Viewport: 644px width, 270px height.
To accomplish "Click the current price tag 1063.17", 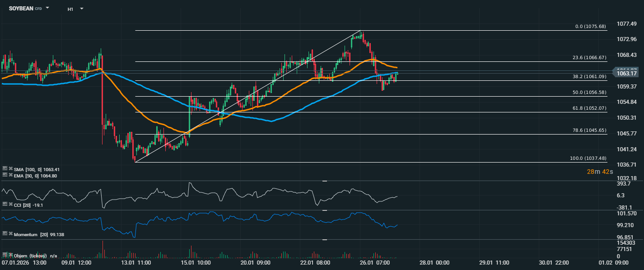I will click(x=627, y=73).
